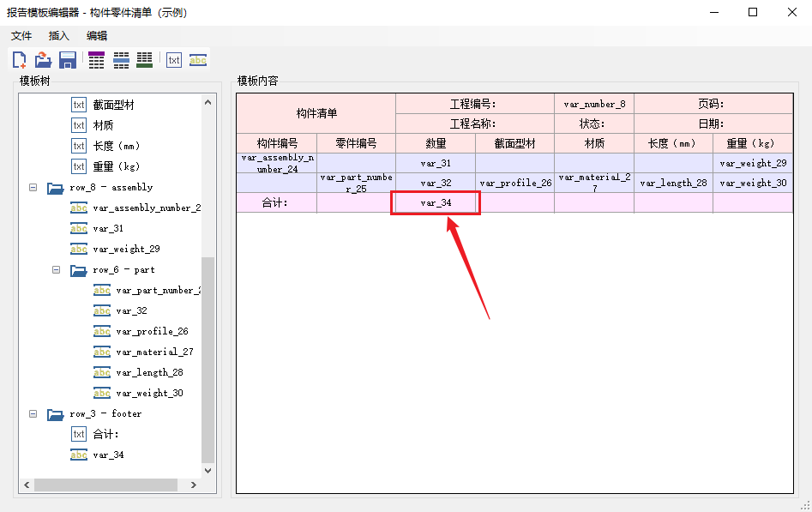The height and width of the screenshot is (512, 812).
Task: Insert header row with purple-top table icon
Action: (96, 60)
